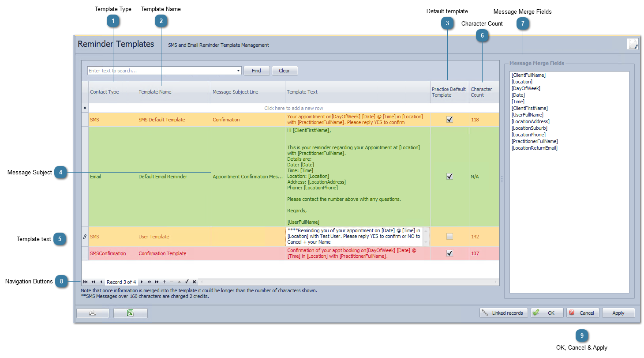The height and width of the screenshot is (358, 644).
Task: Select [Date] merge field
Action: 518,95
